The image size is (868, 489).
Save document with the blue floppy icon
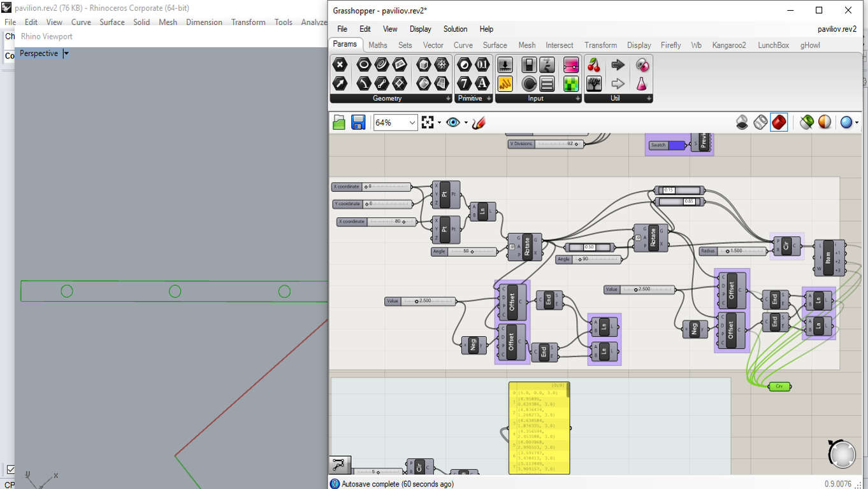tap(358, 122)
